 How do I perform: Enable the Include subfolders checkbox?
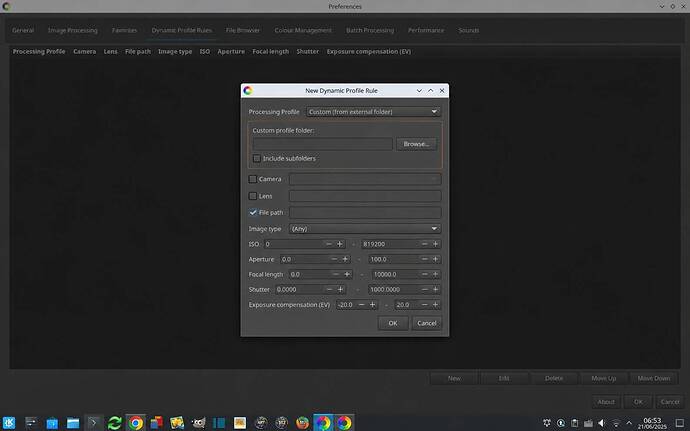pyautogui.click(x=257, y=158)
